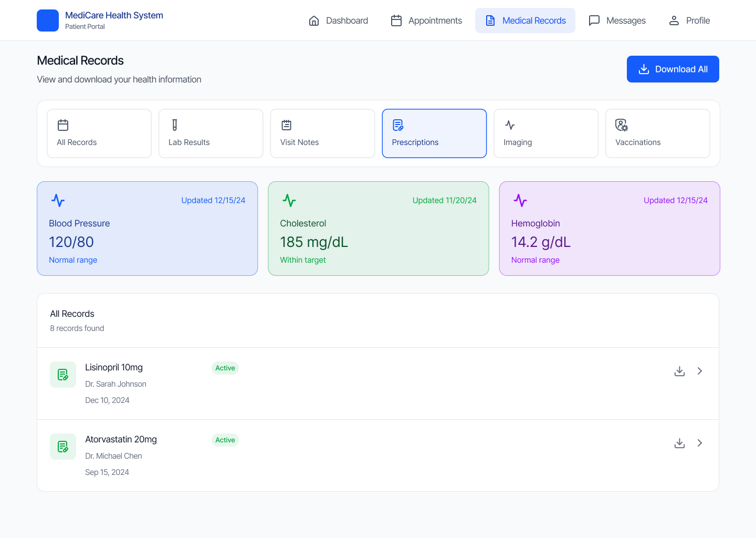Click the Blood Pressure pulse icon

coord(58,200)
